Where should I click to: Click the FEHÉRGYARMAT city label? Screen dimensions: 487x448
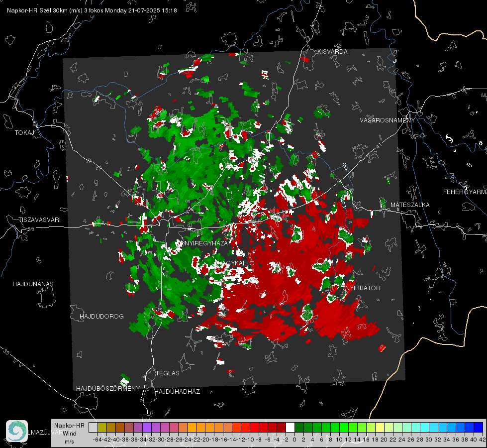tap(465, 192)
